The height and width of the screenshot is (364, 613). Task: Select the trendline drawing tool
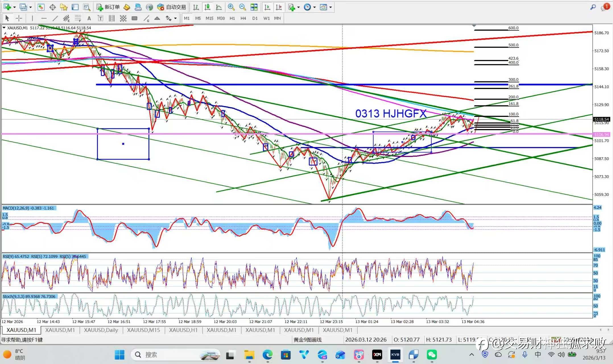click(x=55, y=18)
